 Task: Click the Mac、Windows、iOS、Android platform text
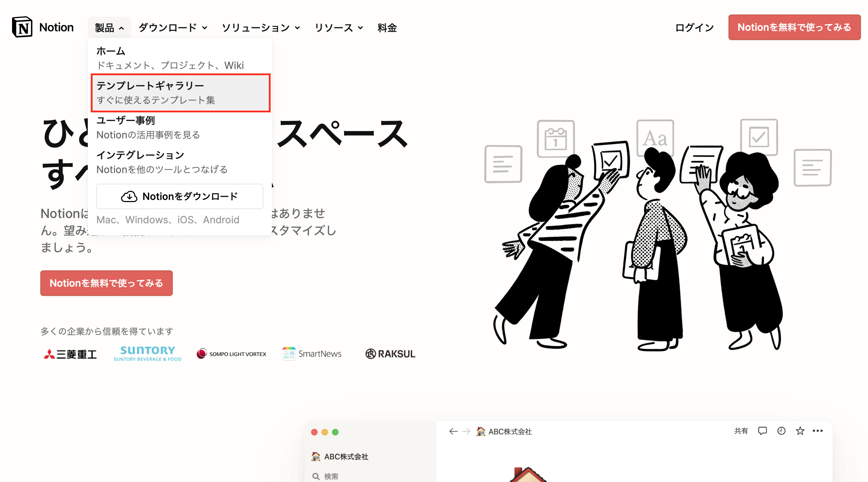tap(168, 220)
